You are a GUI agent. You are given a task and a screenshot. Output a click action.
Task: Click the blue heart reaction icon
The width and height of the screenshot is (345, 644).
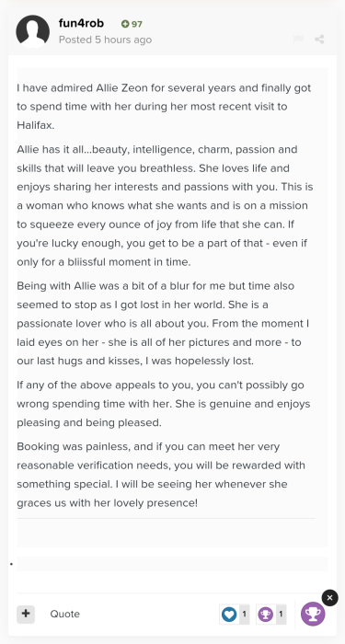coord(229,615)
